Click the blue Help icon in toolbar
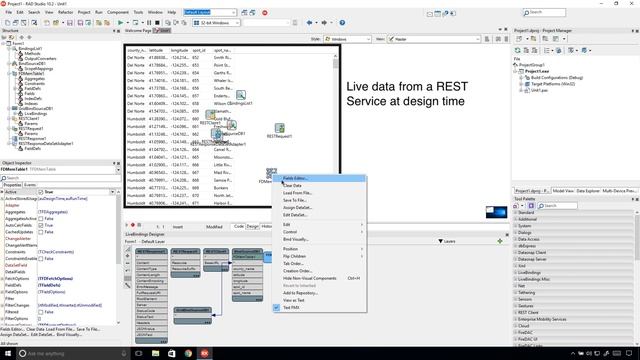 coord(342,23)
